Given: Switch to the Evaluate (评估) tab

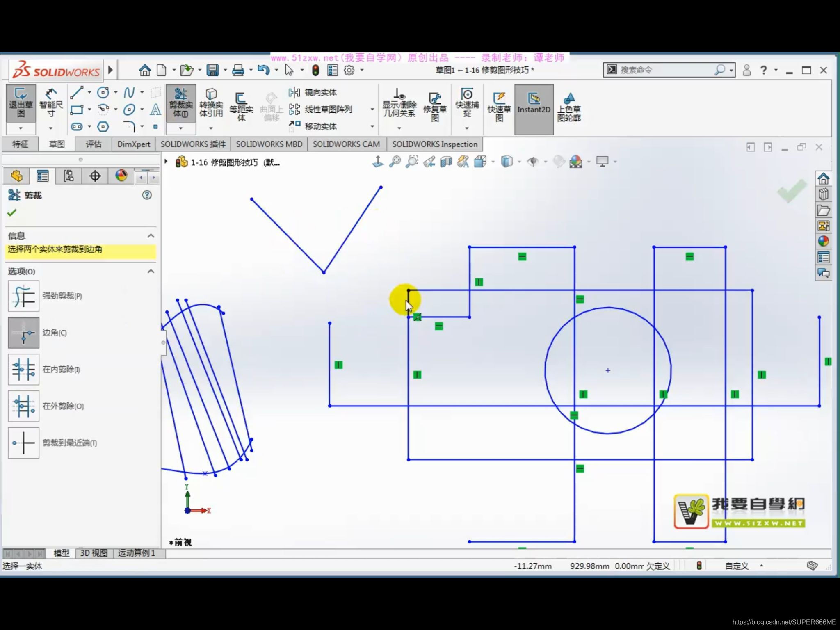Looking at the screenshot, I should (94, 144).
